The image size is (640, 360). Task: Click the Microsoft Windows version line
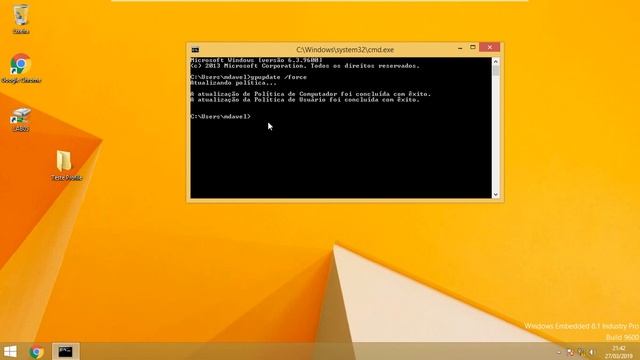(256, 60)
